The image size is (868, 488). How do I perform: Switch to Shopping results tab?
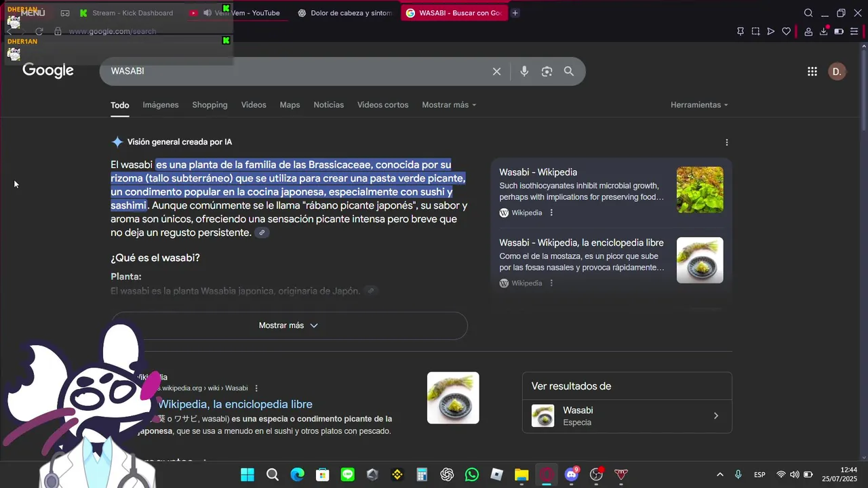[210, 105]
